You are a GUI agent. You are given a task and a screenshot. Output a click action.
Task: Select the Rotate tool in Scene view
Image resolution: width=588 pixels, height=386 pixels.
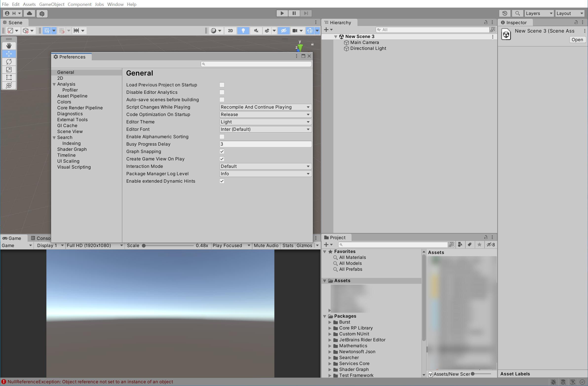pyautogui.click(x=9, y=61)
